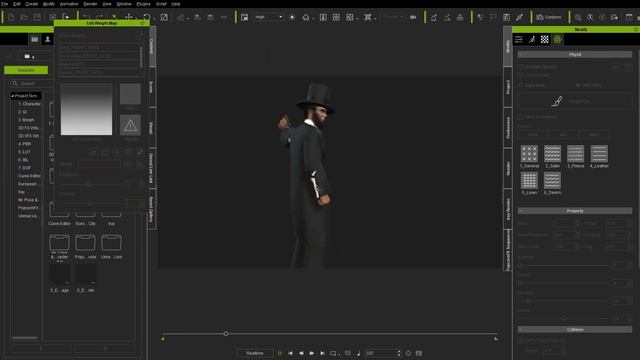Click the Template tab button
Viewport: 640px width, 360px height.
(26, 70)
